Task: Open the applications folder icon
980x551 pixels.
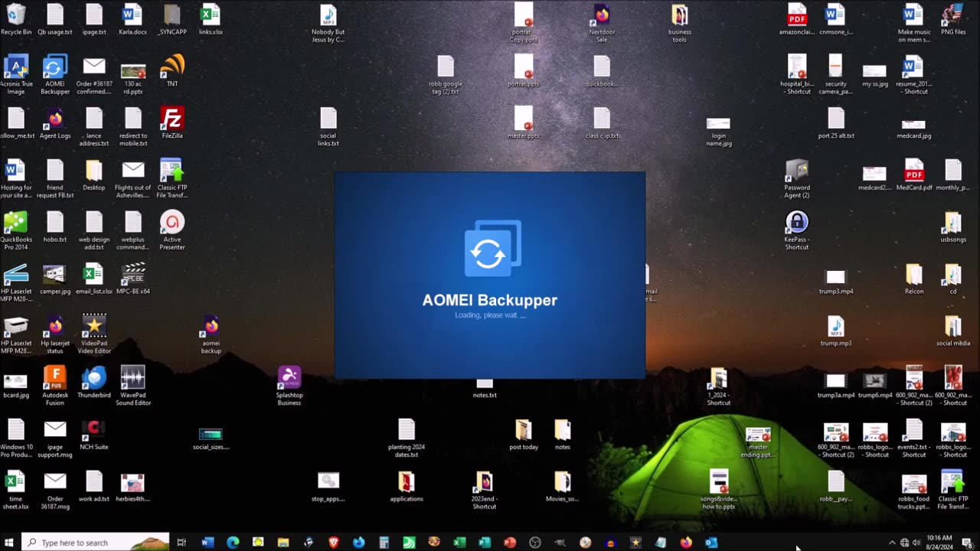Action: (407, 486)
